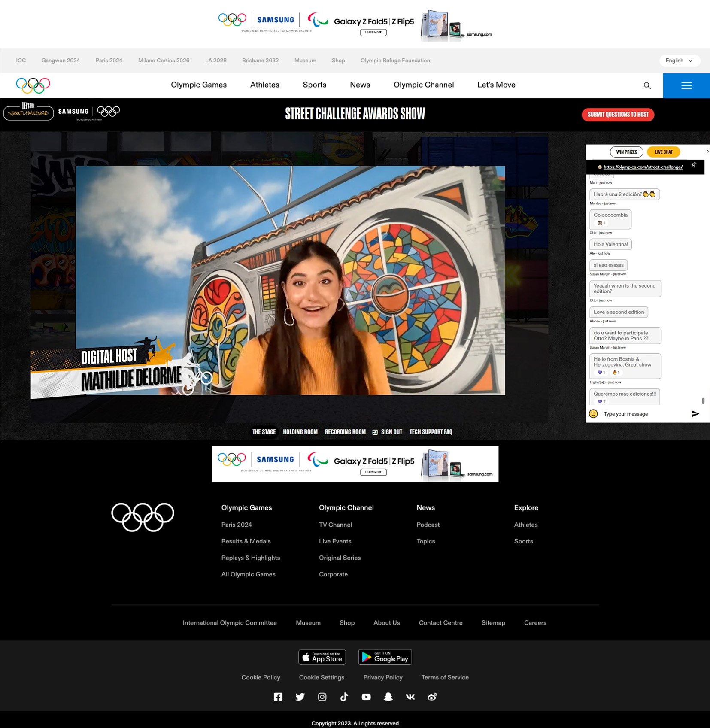Click Submit Questions to Host button
The image size is (710, 728).
(618, 115)
